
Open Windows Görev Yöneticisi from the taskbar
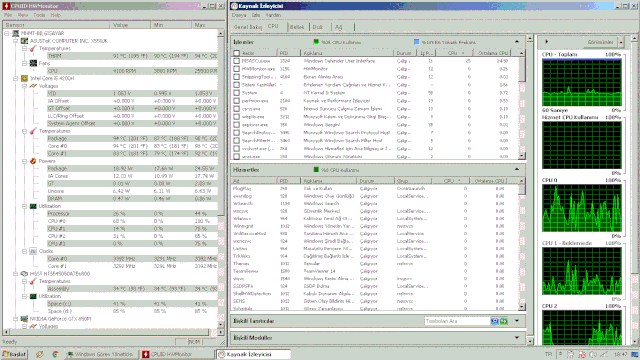tap(101, 354)
